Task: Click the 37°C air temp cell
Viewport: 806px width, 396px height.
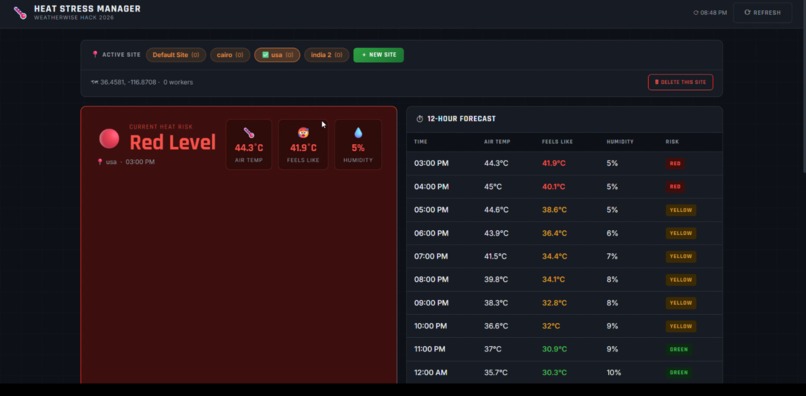Action: click(493, 349)
